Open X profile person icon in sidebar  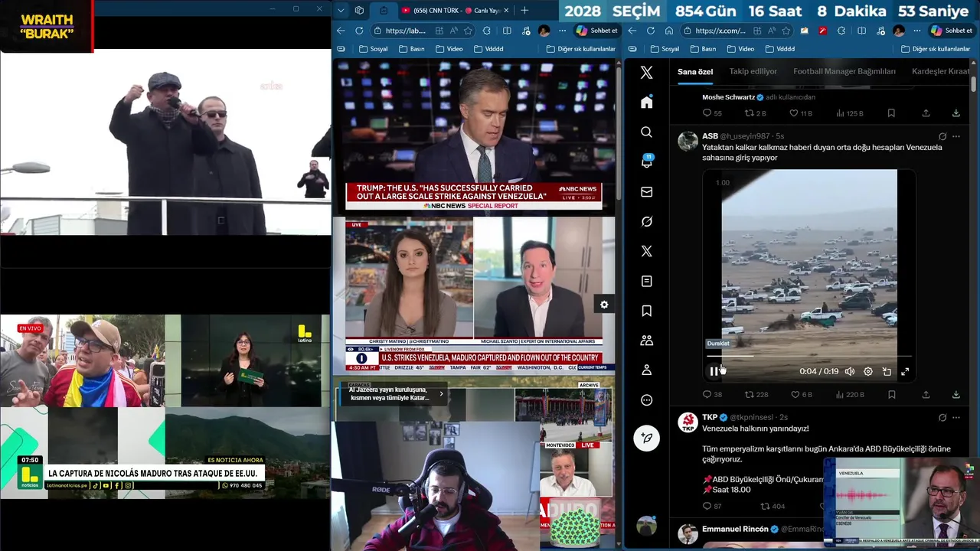coord(647,370)
